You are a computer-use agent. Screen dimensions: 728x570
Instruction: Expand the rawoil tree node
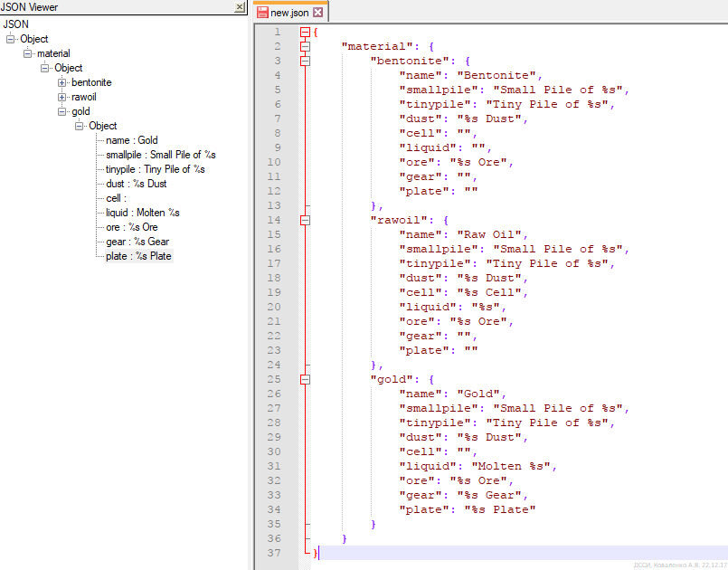62,97
